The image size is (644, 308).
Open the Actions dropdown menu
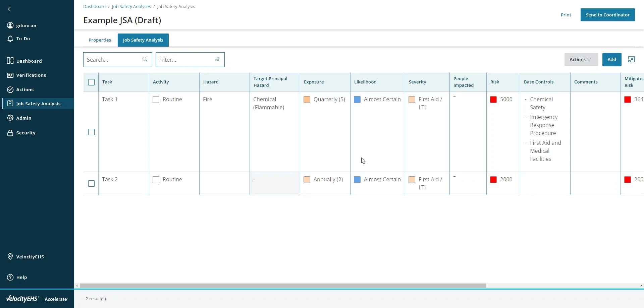pos(581,60)
